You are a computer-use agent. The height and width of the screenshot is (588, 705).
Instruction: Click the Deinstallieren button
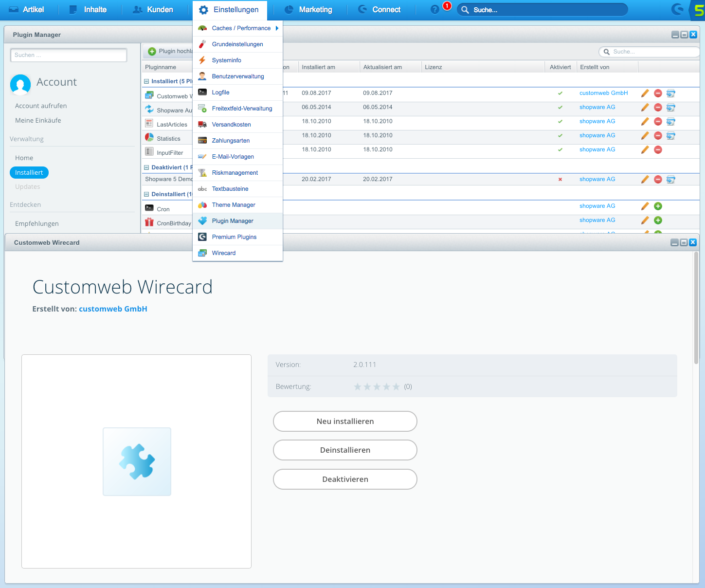coord(345,450)
